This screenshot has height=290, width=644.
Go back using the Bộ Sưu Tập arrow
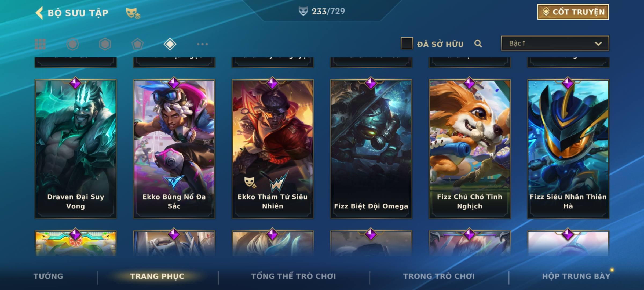pos(39,13)
